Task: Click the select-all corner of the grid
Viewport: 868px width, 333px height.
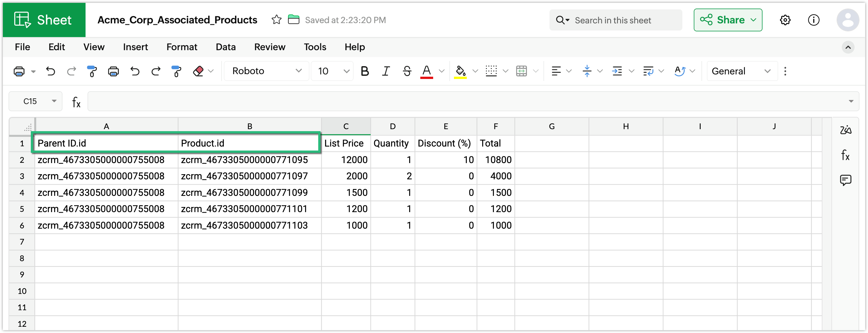Action: (x=22, y=126)
